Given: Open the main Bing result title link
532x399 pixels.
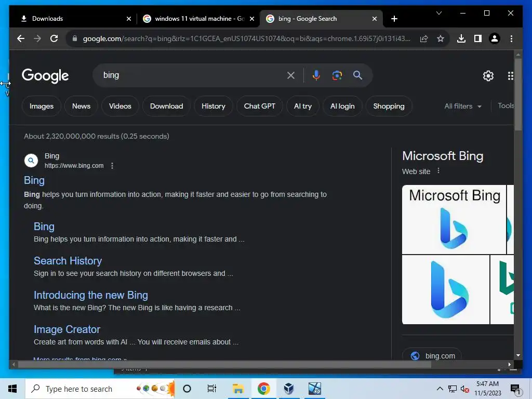Looking at the screenshot, I should [34, 180].
